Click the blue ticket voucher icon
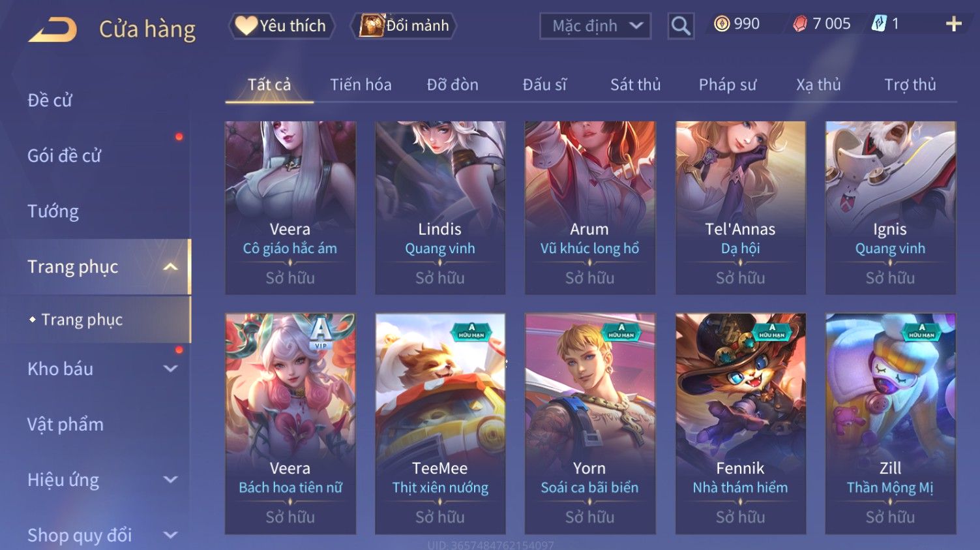Viewport: 980px width, 550px height. (x=879, y=24)
